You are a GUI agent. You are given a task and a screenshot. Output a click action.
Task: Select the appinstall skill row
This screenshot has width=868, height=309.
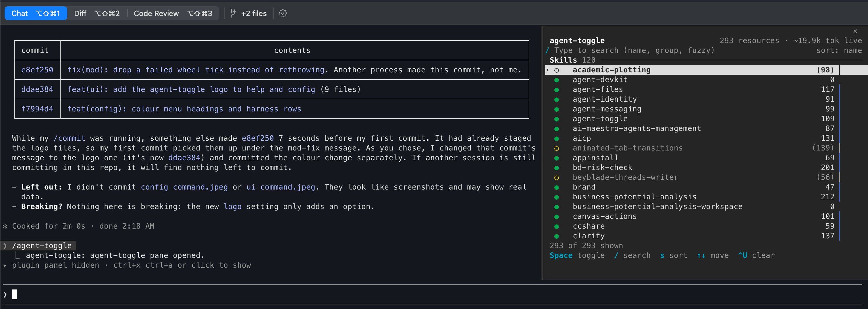(693, 158)
